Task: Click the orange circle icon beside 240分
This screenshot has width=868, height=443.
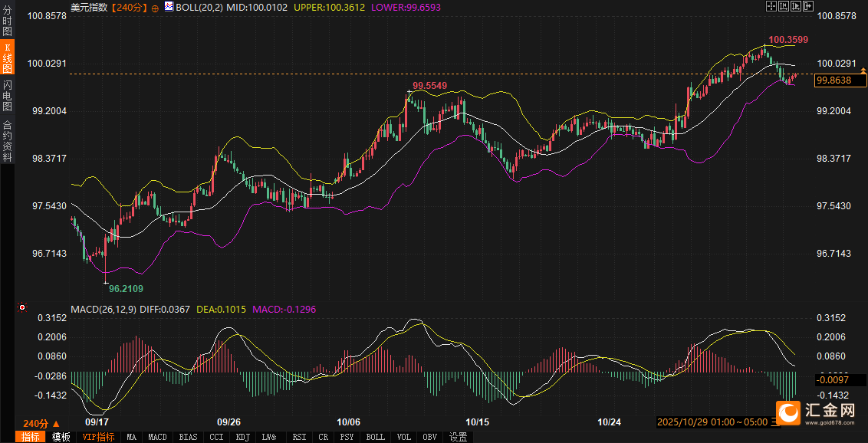Action: (156, 7)
